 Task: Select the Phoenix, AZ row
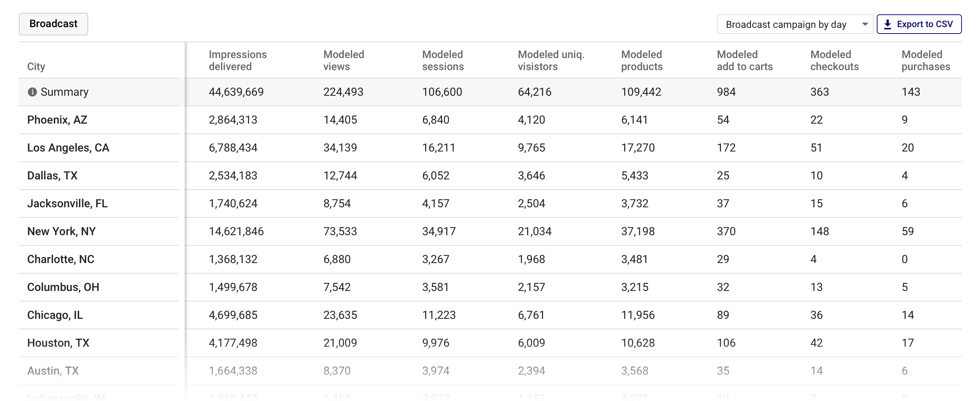coord(57,119)
